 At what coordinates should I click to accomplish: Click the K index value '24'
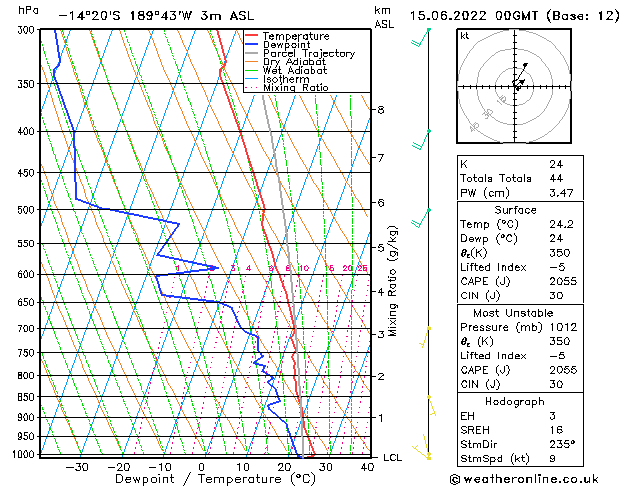(556, 164)
